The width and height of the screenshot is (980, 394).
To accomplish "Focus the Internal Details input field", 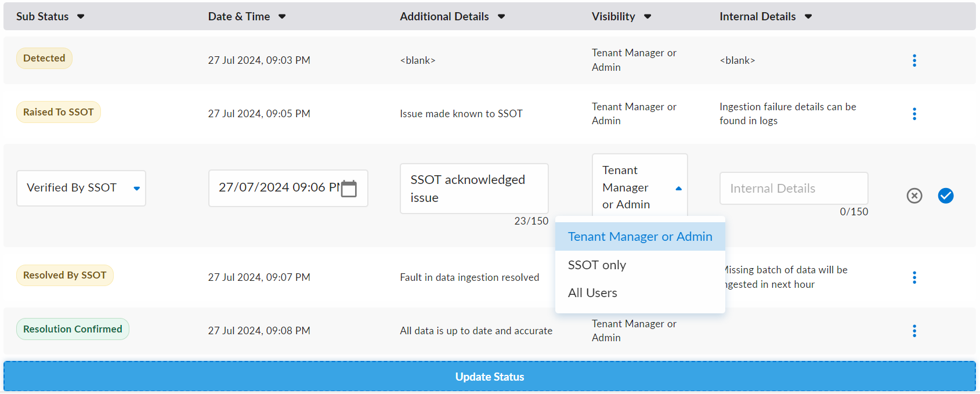I will (x=794, y=189).
